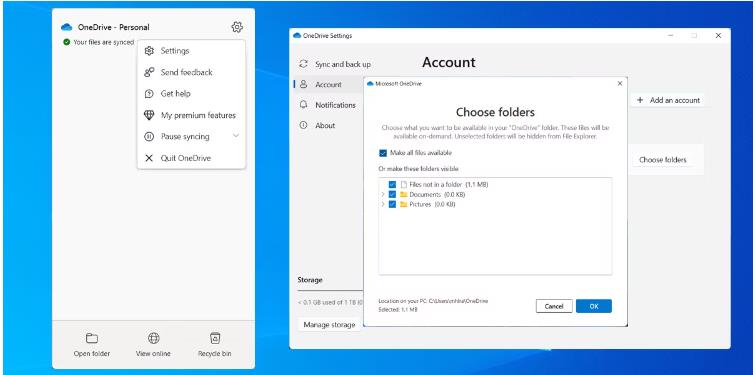Open the gear icon in OneDrive flyout
This screenshot has width=755, height=375.
click(x=237, y=27)
